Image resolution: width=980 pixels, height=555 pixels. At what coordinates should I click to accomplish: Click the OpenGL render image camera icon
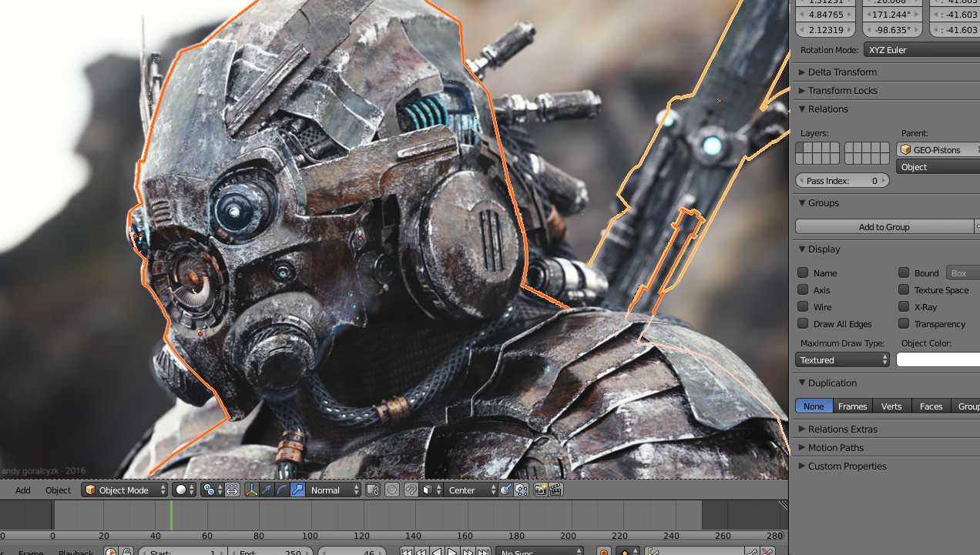pyautogui.click(x=540, y=490)
